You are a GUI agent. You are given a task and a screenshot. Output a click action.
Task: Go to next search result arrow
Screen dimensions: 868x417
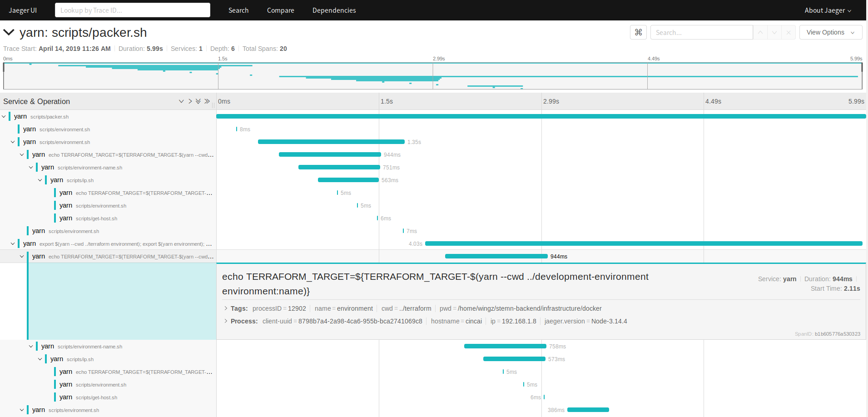click(x=774, y=32)
